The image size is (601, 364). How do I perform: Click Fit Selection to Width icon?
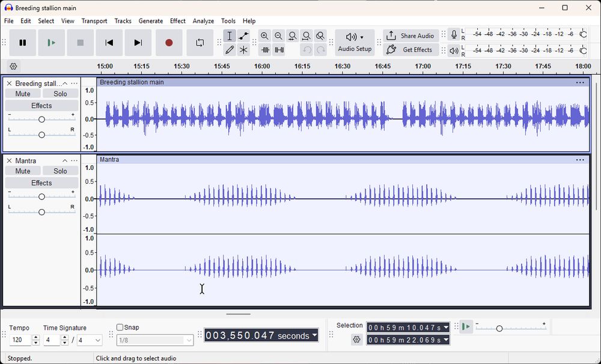pos(292,36)
